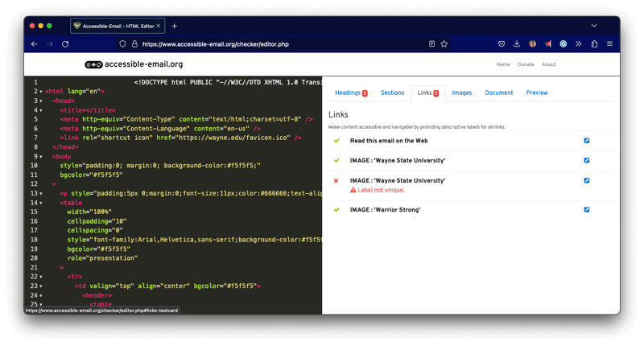Open edit icon on 'Label not unique' row
This screenshot has height=346, width=644.
pyautogui.click(x=586, y=181)
